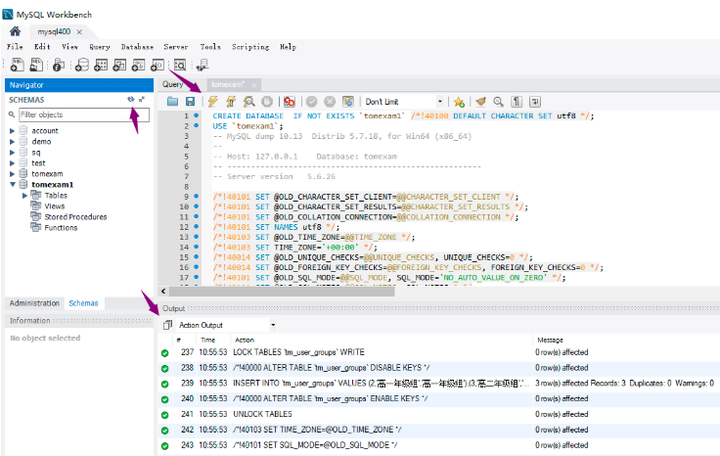The height and width of the screenshot is (456, 720).
Task: Expand the tomexam schema
Action: pyautogui.click(x=12, y=174)
